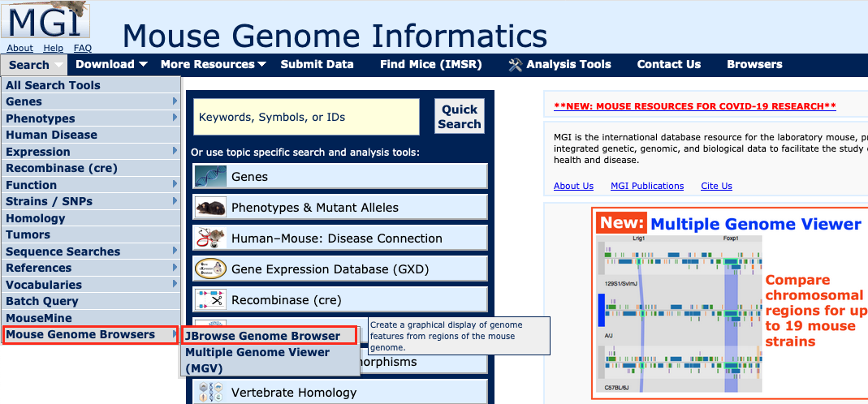Viewport: 868px width, 404px height.
Task: Open the Search dropdown menu
Action: click(x=34, y=65)
